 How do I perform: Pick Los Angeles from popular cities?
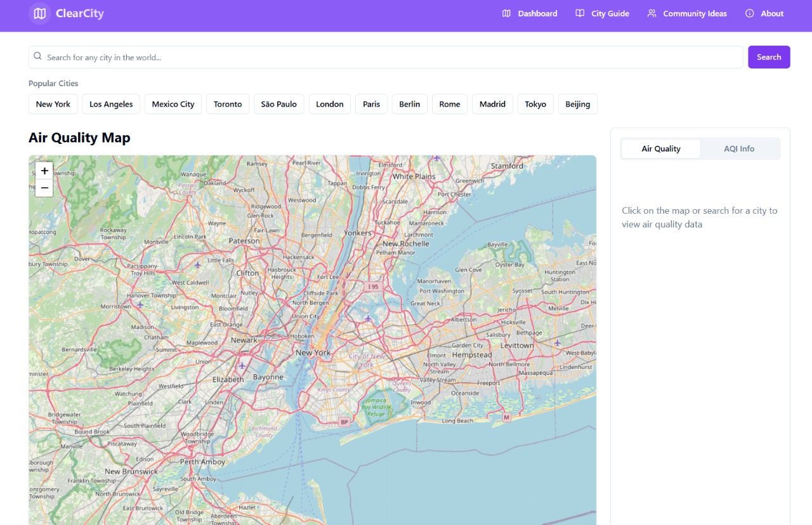coord(111,104)
